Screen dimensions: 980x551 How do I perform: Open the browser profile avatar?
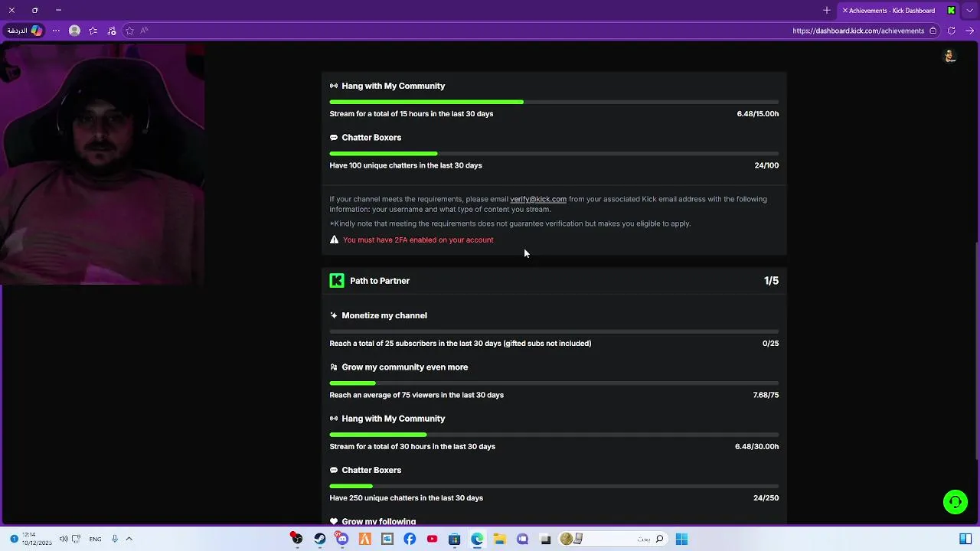74,31
